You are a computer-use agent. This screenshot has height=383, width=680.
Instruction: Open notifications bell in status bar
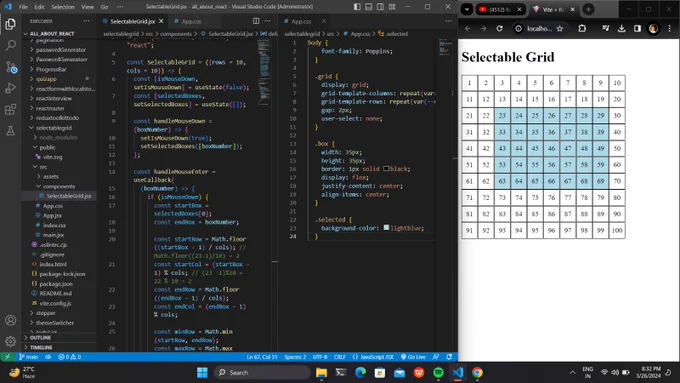coord(449,357)
